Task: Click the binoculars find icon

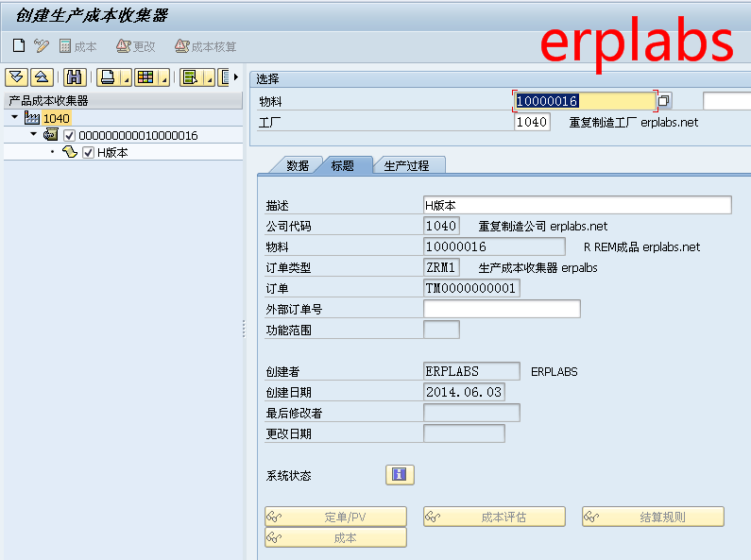Action: 75,77
